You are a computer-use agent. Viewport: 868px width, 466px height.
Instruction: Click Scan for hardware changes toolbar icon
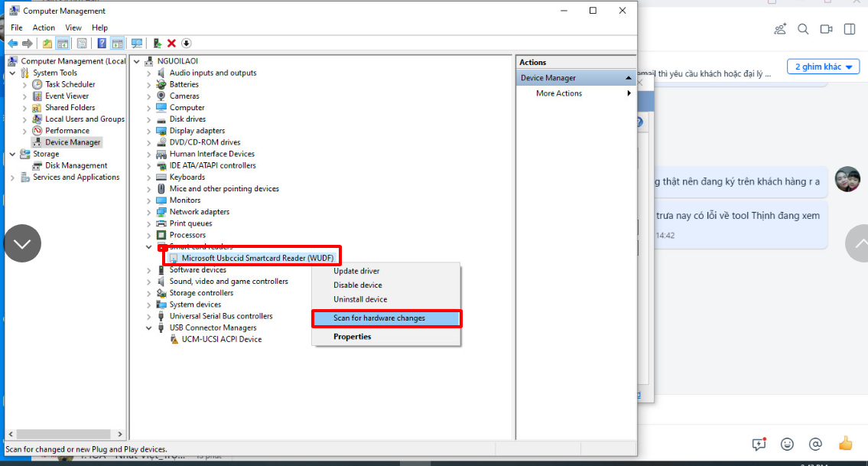137,43
